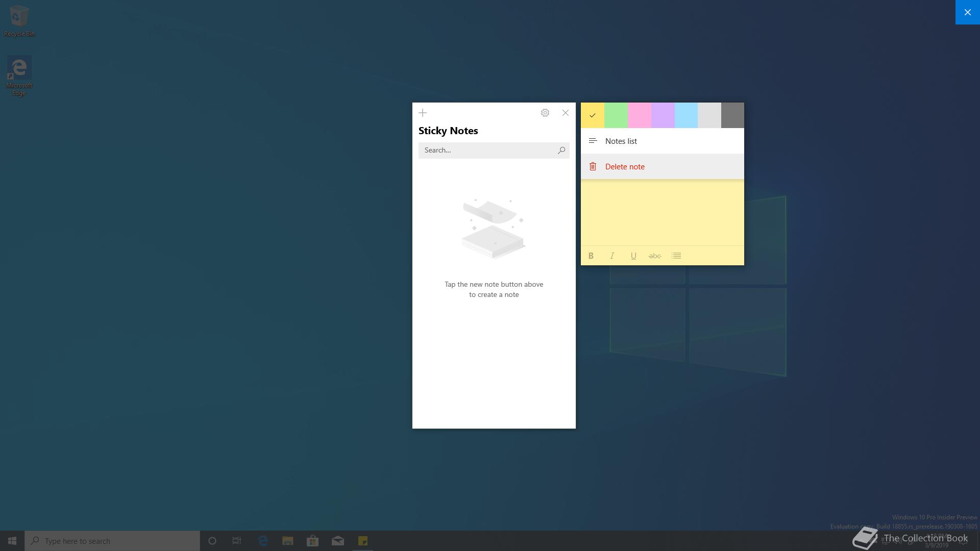Select Microsoft Edge desktop shortcut
980x551 pixels.
coord(19,76)
